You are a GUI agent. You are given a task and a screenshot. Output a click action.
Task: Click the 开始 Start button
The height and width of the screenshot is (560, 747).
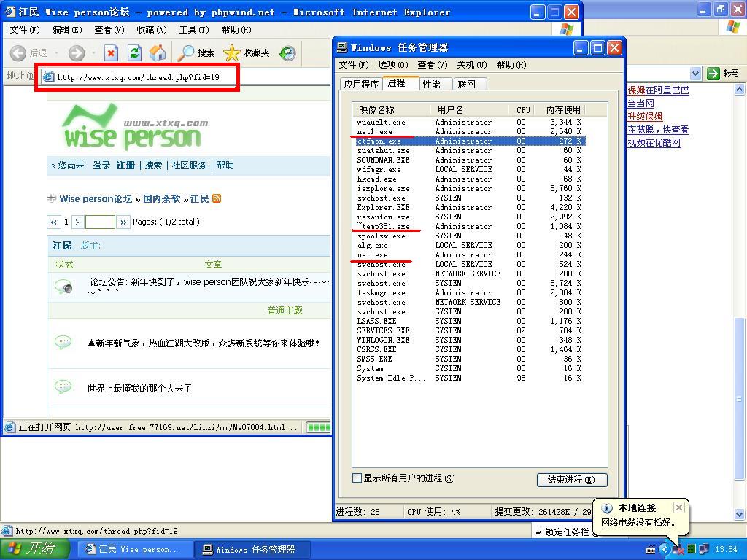pos(34,549)
